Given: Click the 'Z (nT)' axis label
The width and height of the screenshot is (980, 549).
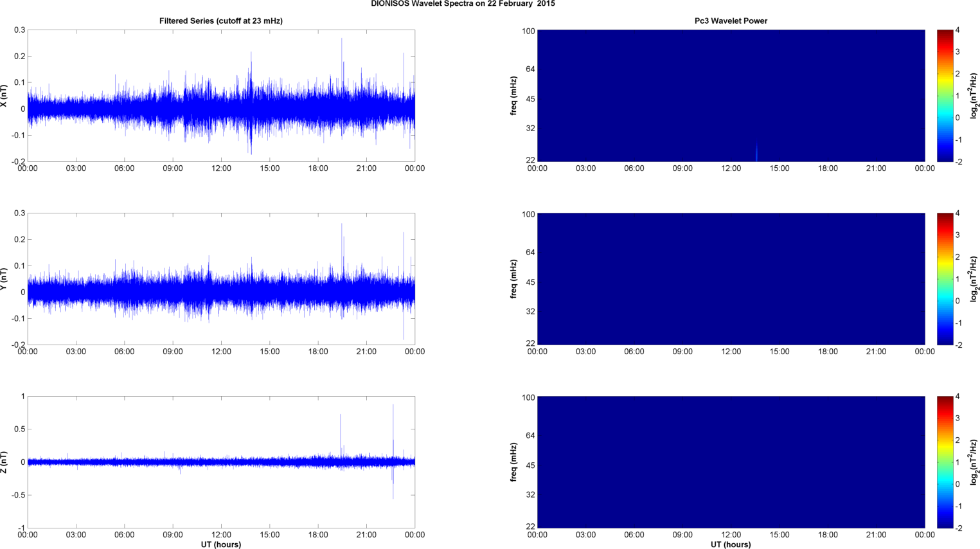Looking at the screenshot, I should (x=4, y=462).
